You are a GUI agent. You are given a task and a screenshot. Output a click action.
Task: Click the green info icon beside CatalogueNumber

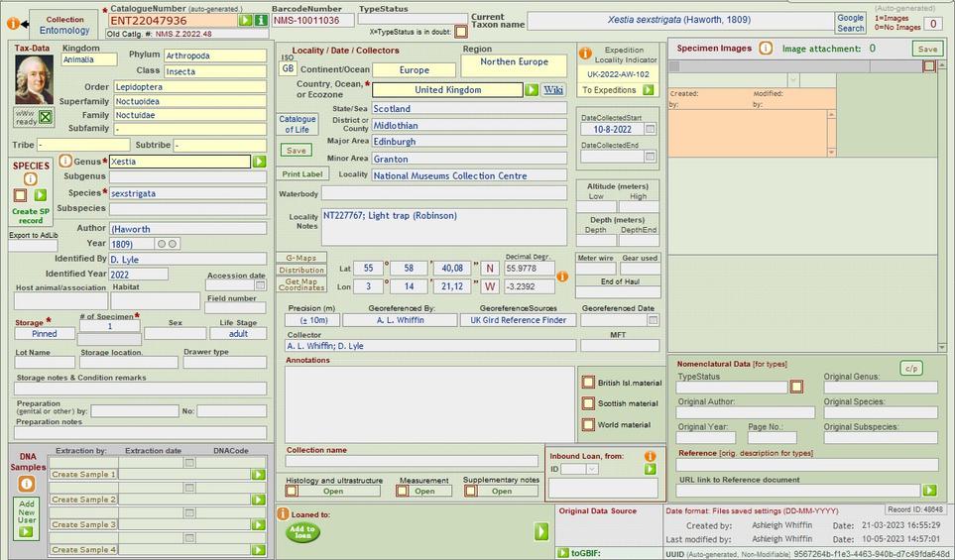click(261, 20)
